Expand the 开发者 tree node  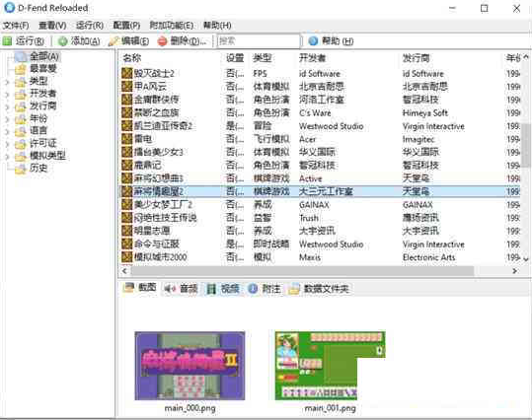[7, 94]
